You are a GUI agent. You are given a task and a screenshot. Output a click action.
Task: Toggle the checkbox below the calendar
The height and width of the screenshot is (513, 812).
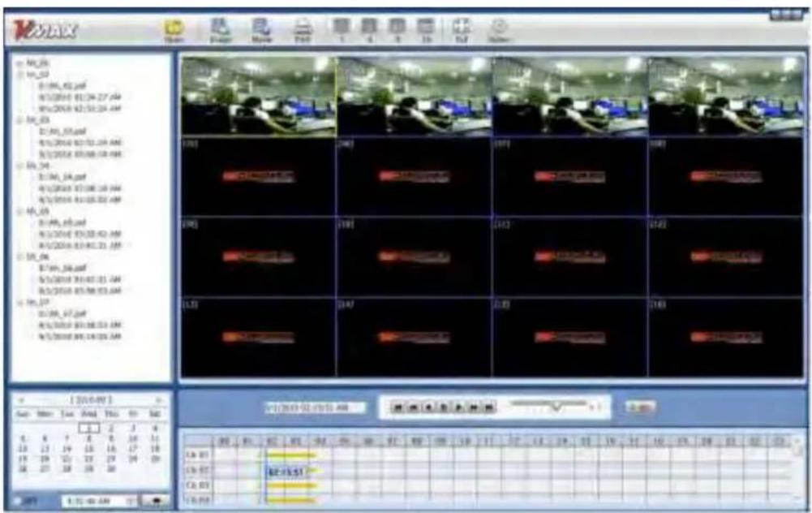[x=17, y=501]
